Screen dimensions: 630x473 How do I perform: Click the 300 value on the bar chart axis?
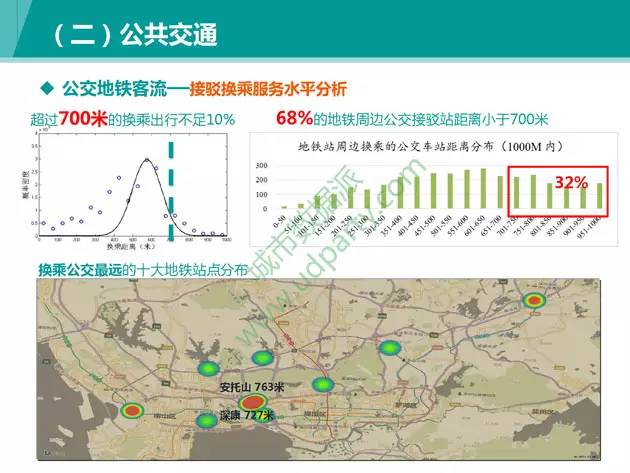[x=262, y=165]
